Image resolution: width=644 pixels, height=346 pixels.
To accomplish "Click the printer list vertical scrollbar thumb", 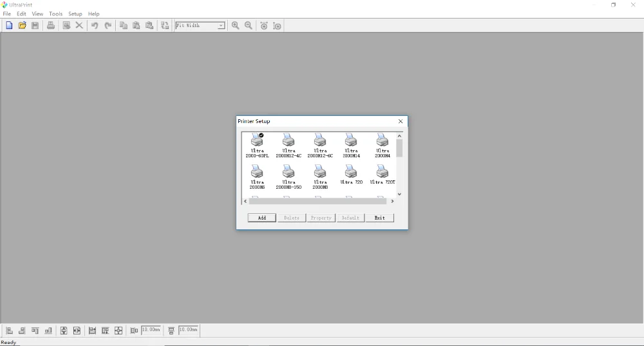I will point(399,148).
